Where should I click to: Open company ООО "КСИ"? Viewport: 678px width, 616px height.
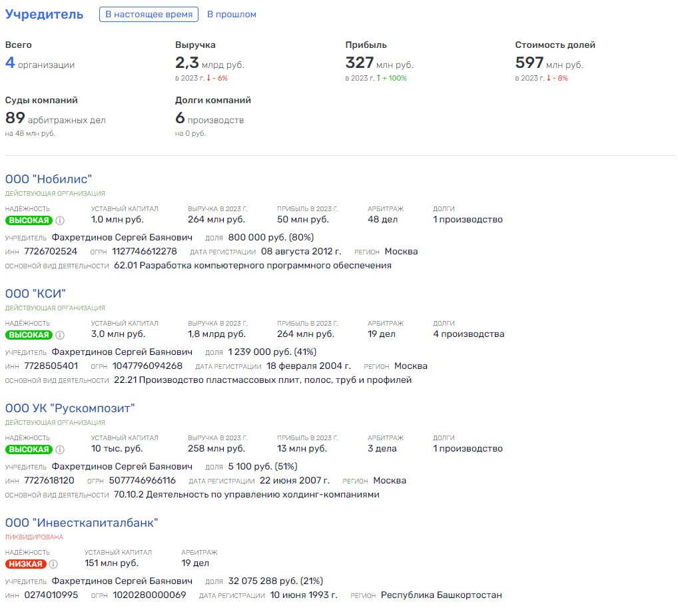(x=35, y=294)
